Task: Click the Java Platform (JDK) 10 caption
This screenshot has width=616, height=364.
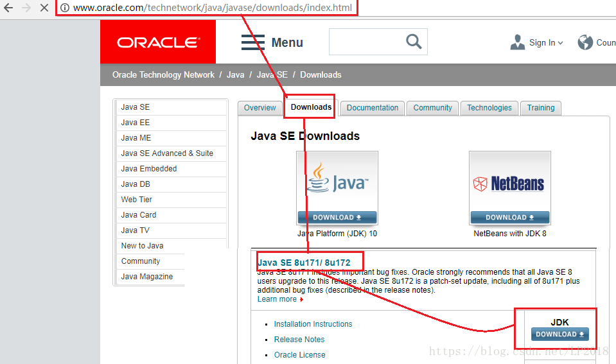Action: click(x=337, y=234)
